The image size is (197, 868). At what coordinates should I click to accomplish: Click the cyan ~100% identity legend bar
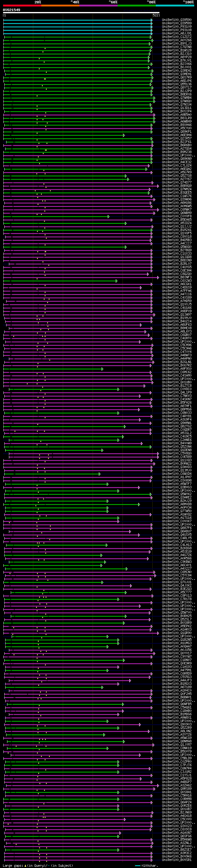pyautogui.click(x=175, y=6)
